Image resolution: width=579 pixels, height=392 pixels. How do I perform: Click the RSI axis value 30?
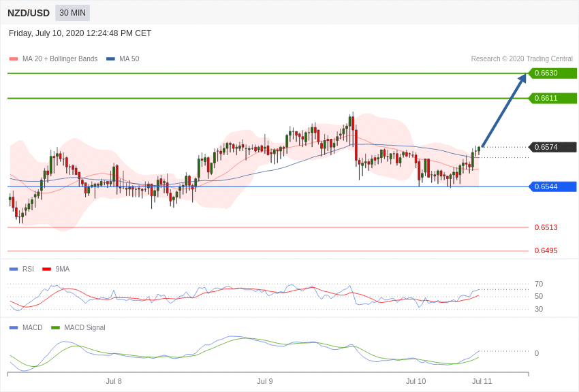point(539,309)
